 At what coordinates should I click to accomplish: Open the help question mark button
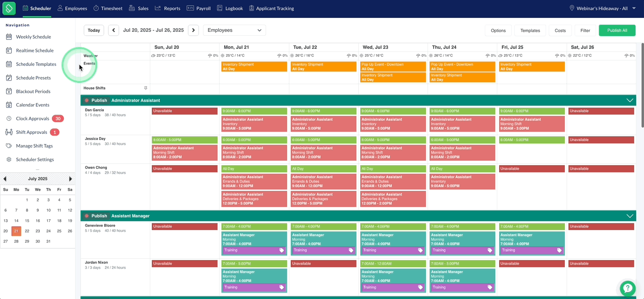[628, 288]
